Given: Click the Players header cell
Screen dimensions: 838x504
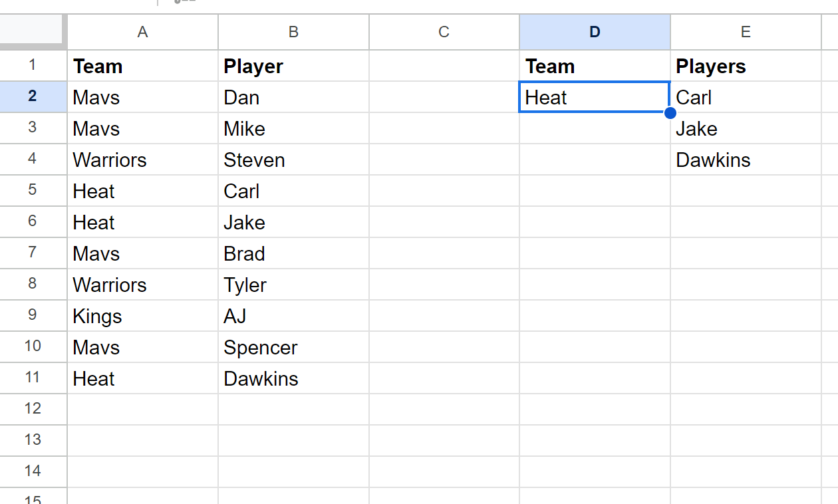Looking at the screenshot, I should point(746,66).
